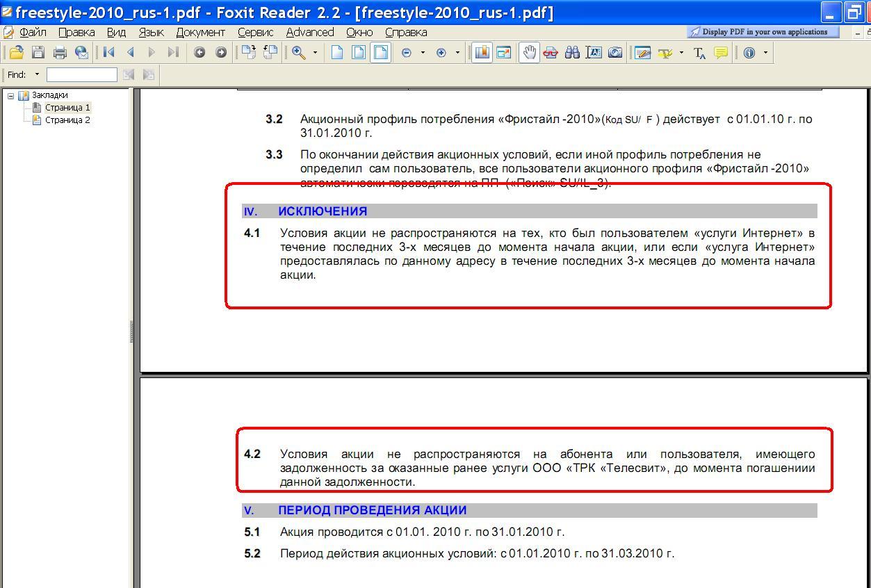This screenshot has height=588, width=871.
Task: Select the Typewriter tool
Action: pos(699,53)
